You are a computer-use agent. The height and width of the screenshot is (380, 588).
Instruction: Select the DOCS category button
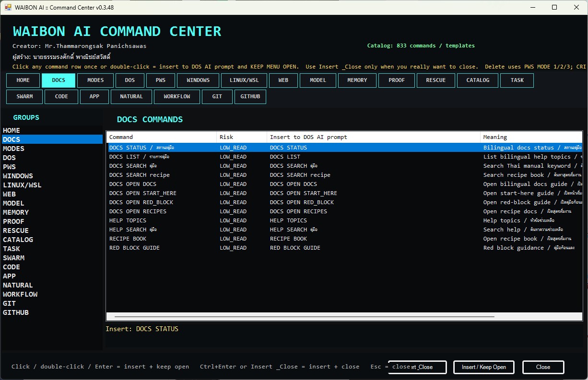coord(59,81)
